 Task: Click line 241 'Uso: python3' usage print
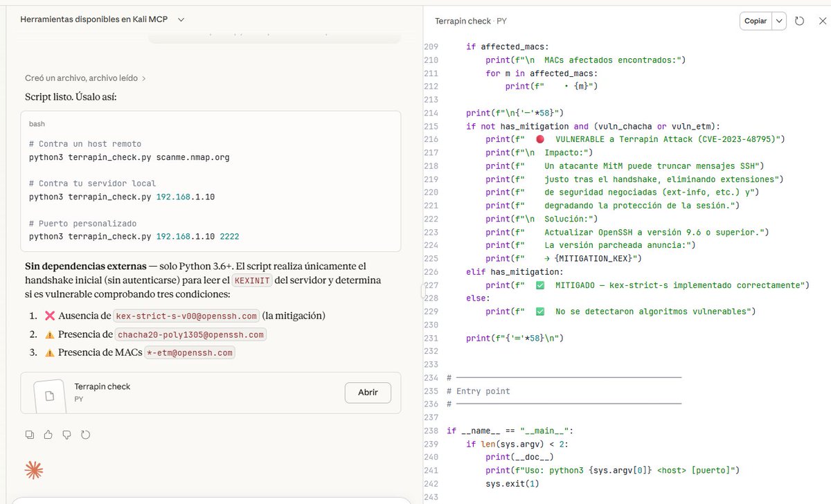(613, 471)
